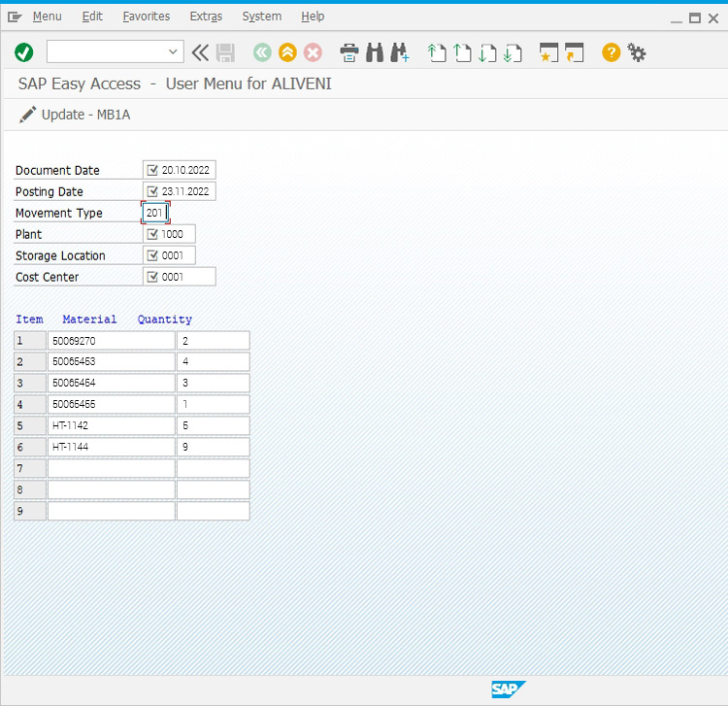Click the Print icon

click(349, 52)
